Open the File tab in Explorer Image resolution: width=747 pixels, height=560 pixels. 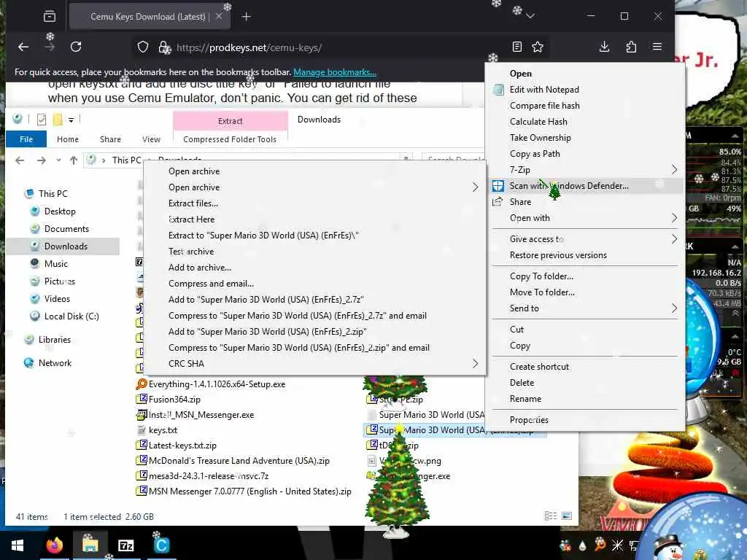pyautogui.click(x=26, y=139)
